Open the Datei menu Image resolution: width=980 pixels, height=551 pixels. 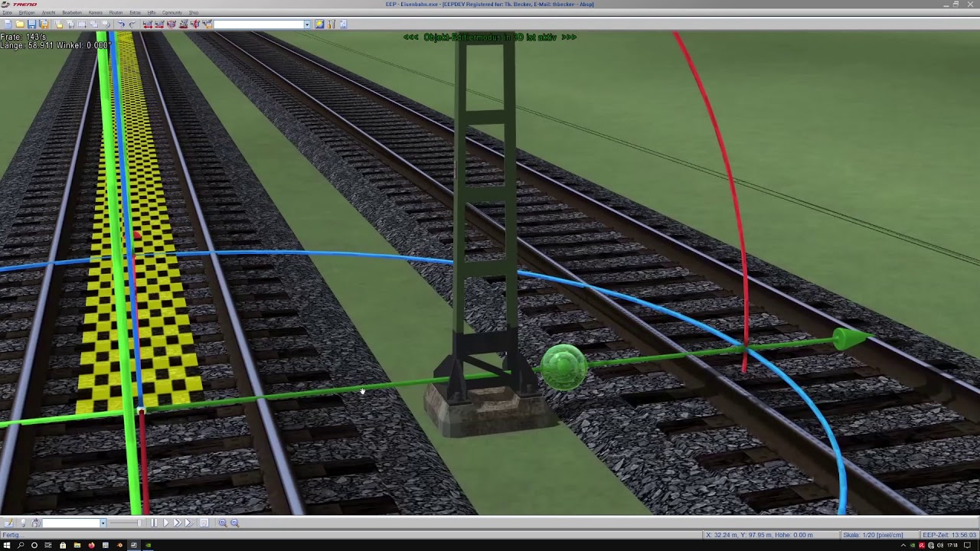tap(7, 13)
